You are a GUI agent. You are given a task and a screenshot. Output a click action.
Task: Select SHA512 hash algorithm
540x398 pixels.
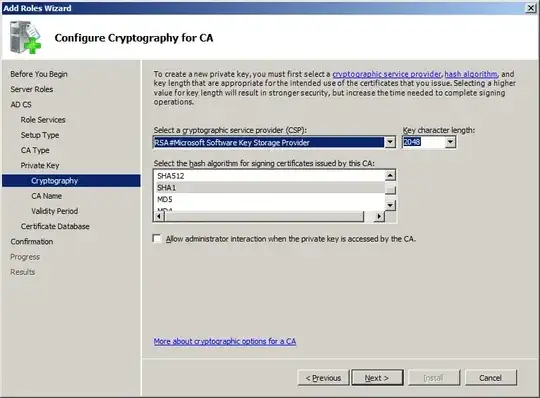[x=270, y=176]
